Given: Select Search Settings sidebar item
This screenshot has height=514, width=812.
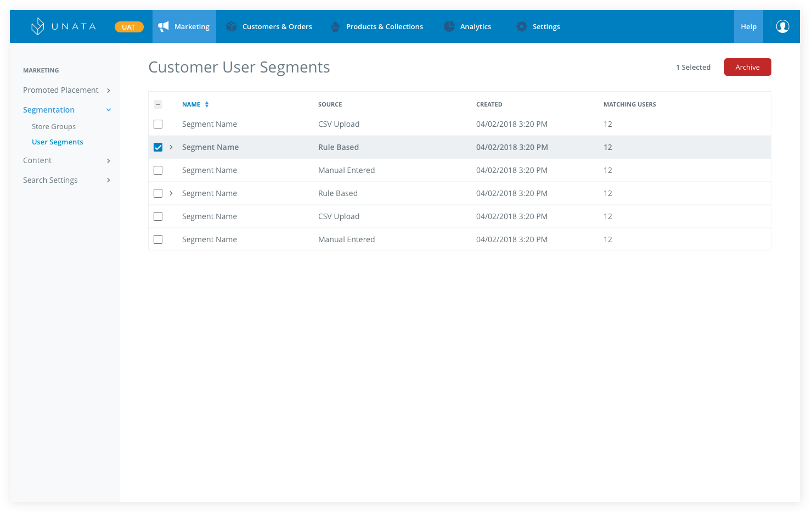Looking at the screenshot, I should pyautogui.click(x=50, y=180).
